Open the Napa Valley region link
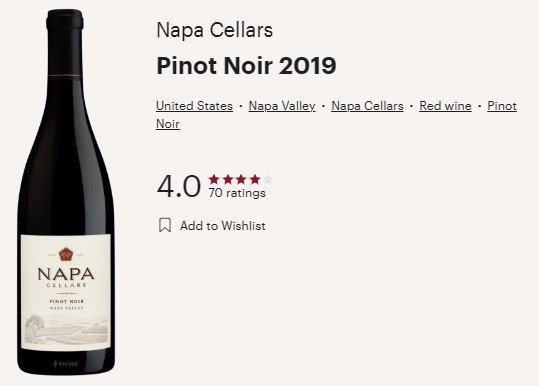539x386 pixels. (x=282, y=106)
